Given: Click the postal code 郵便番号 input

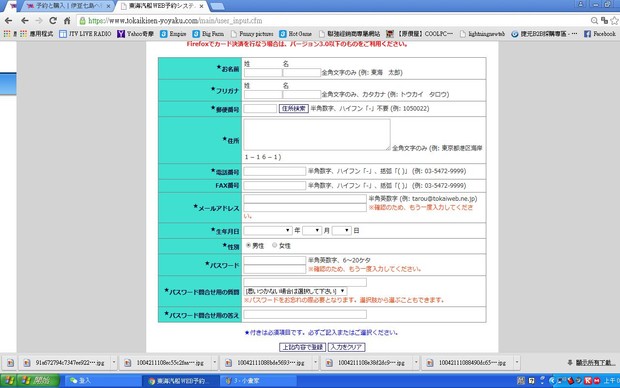Looking at the screenshot, I should tap(260, 108).
